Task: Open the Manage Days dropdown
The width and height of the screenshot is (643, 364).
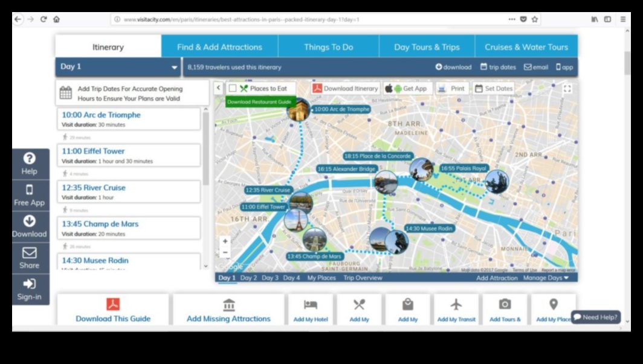Action: click(x=546, y=278)
